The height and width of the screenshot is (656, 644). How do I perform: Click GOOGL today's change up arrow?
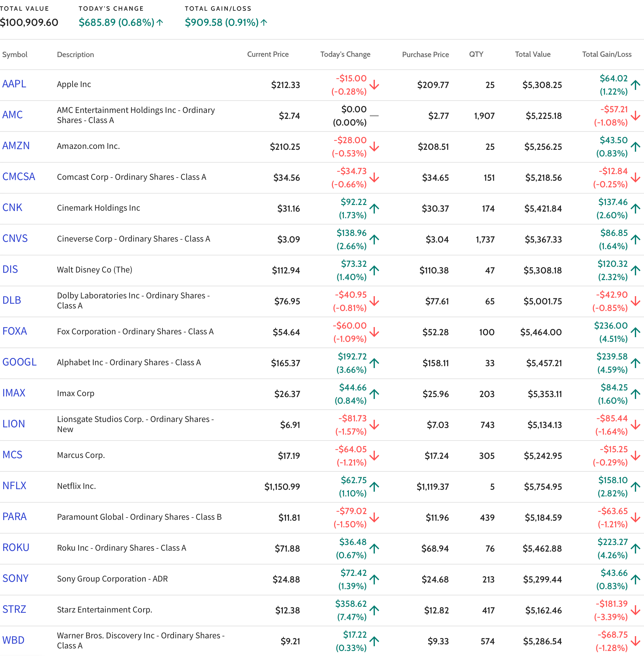click(374, 363)
